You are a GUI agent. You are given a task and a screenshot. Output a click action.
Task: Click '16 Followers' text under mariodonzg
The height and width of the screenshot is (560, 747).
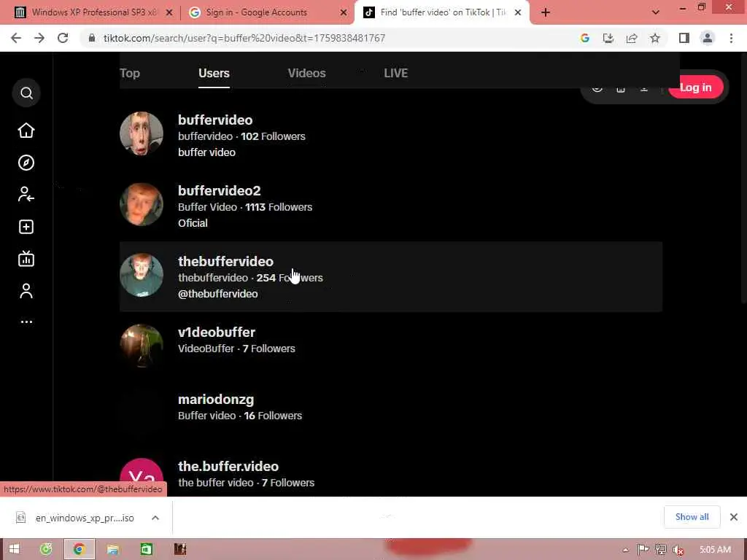click(x=273, y=416)
